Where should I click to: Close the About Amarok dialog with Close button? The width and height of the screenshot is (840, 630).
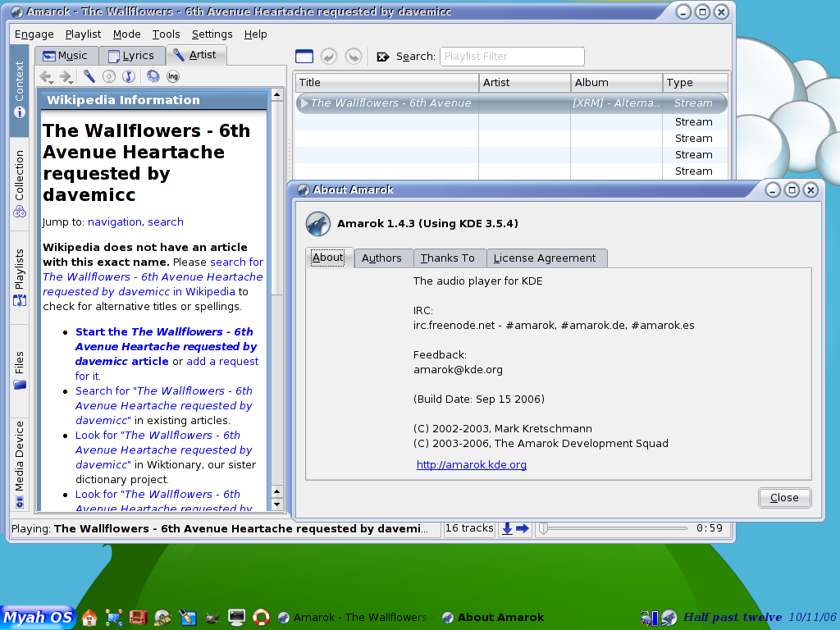[x=785, y=498]
